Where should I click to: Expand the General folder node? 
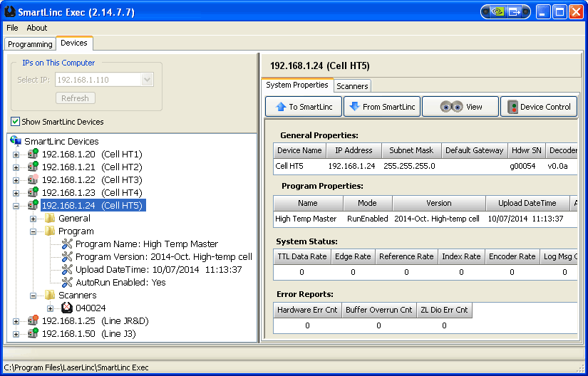tap(33, 219)
